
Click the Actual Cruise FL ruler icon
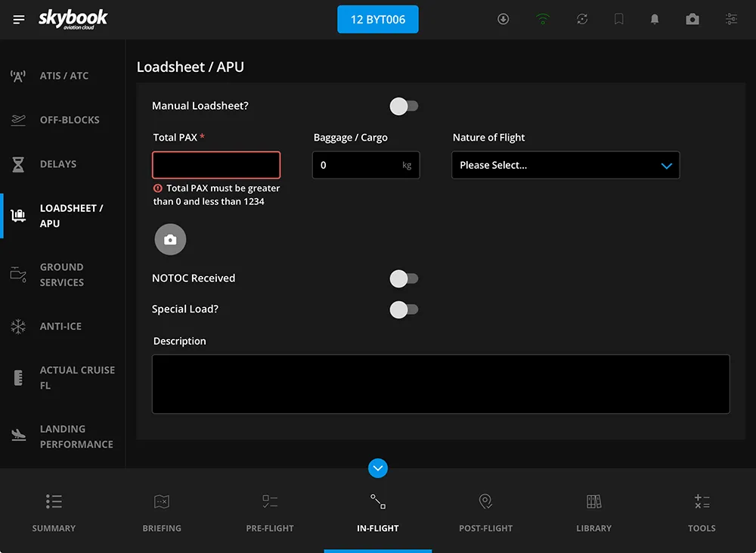click(18, 377)
